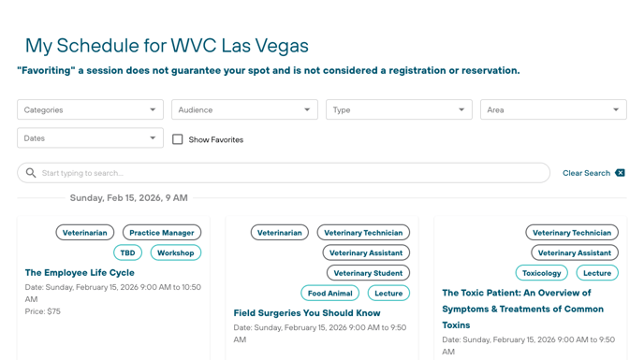The height and width of the screenshot is (360, 644).
Task: Click the session search input field
Action: pos(284,173)
